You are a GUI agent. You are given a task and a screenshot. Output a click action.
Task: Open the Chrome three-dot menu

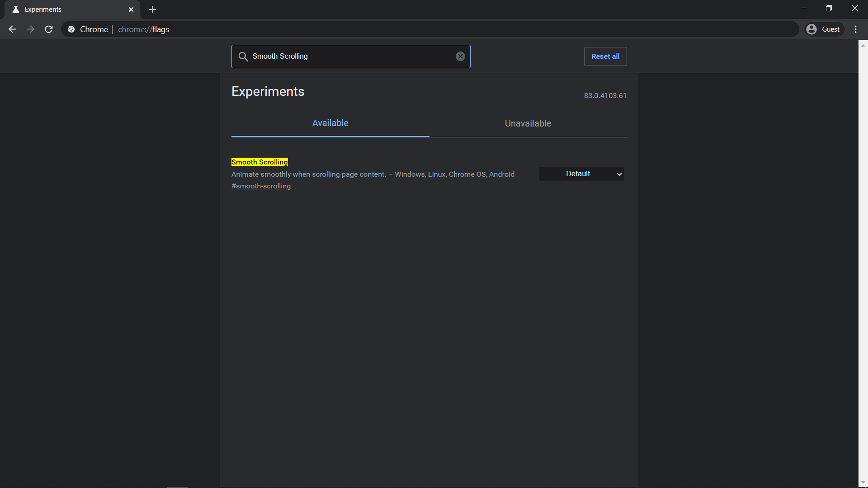tap(855, 29)
